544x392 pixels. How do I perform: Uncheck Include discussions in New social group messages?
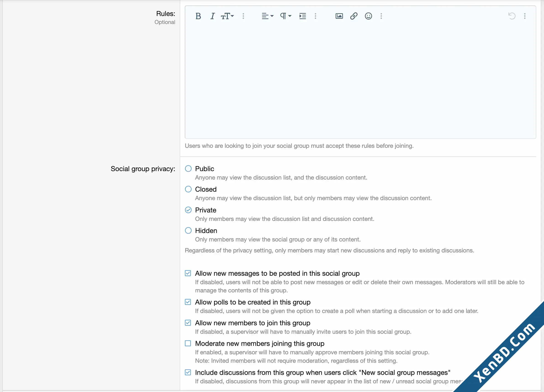[x=188, y=372]
